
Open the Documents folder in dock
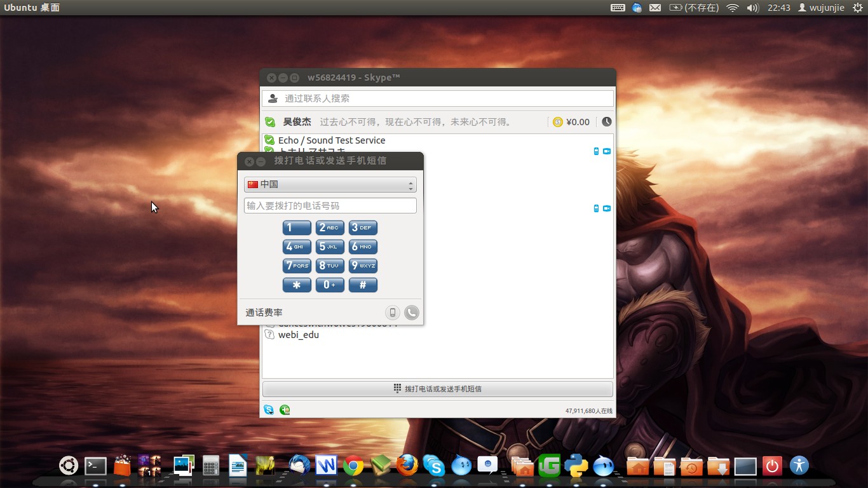click(x=664, y=466)
